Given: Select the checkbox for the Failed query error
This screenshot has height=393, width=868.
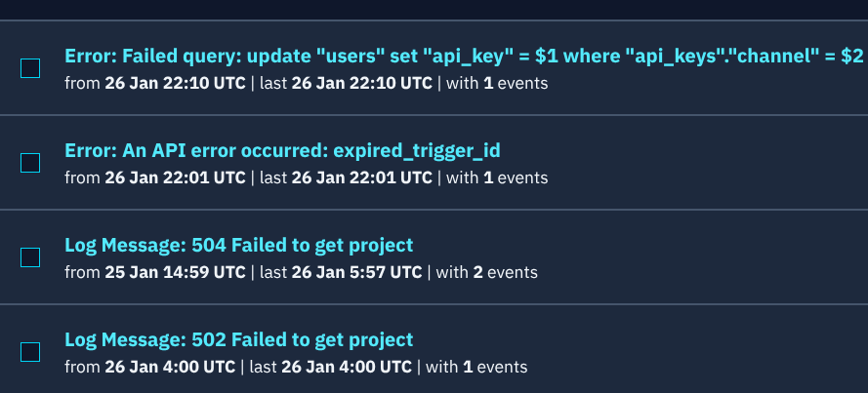Looking at the screenshot, I should pos(30,68).
